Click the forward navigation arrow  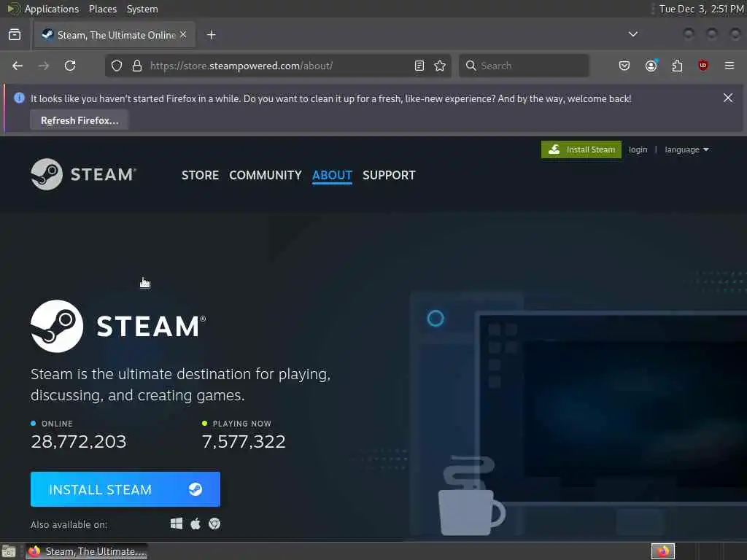[x=43, y=66]
